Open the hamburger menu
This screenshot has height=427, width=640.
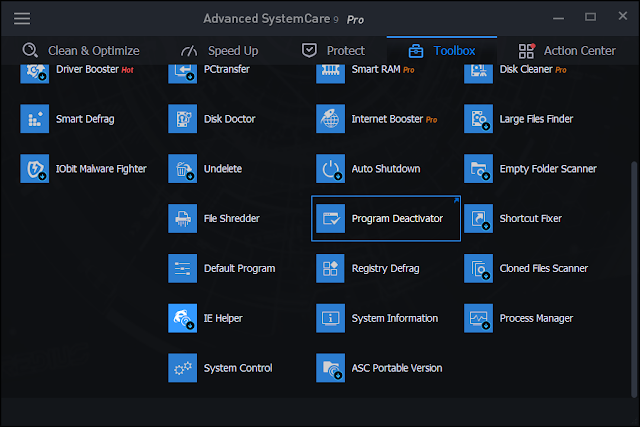[x=22, y=18]
